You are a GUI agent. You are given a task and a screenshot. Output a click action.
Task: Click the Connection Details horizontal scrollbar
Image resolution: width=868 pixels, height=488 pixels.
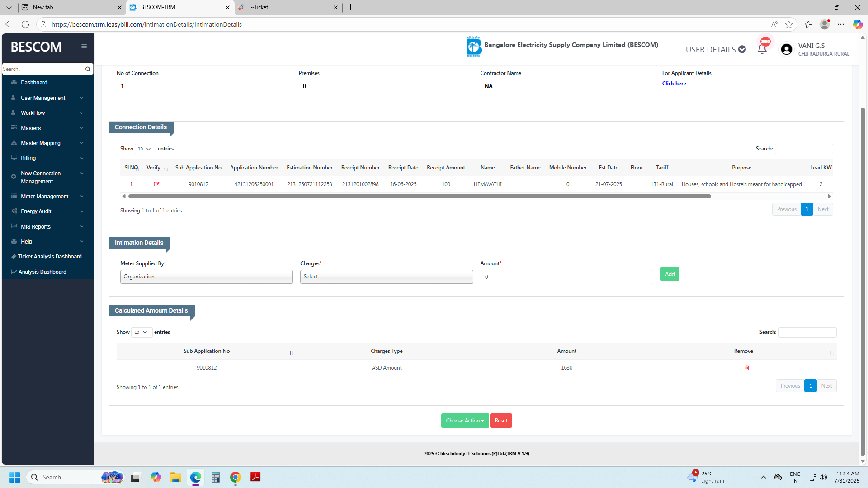coord(419,197)
